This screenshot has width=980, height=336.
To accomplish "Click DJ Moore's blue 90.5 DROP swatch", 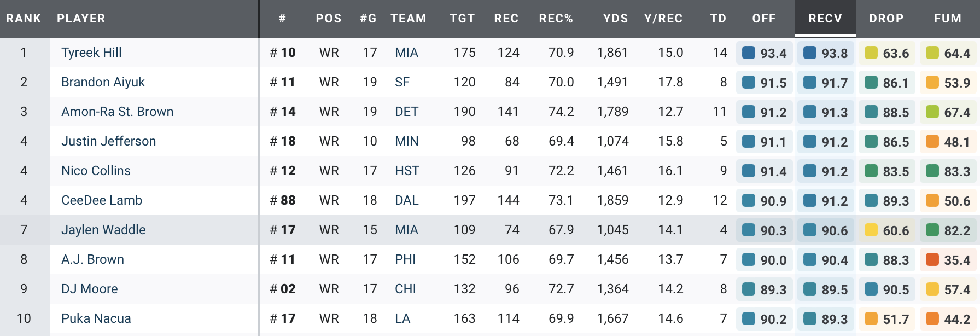I will (871, 289).
